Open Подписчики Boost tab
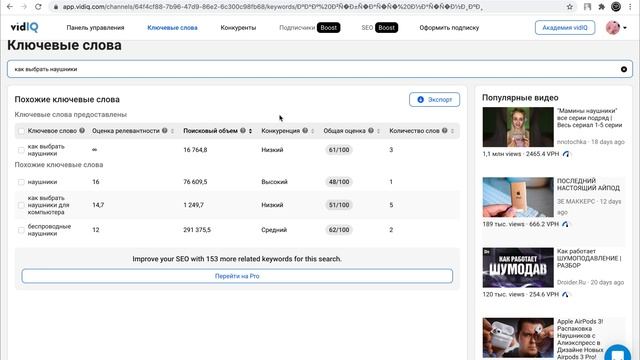Screen dimensions: 640x360 309,28
